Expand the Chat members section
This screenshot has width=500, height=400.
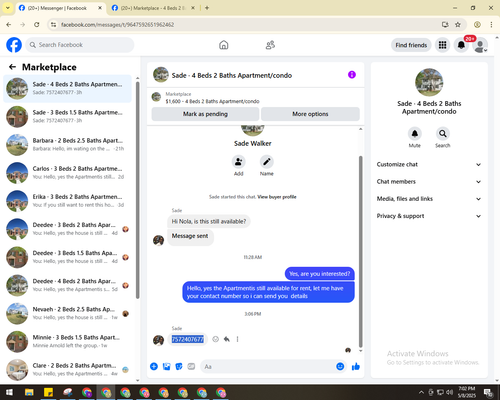pyautogui.click(x=429, y=182)
